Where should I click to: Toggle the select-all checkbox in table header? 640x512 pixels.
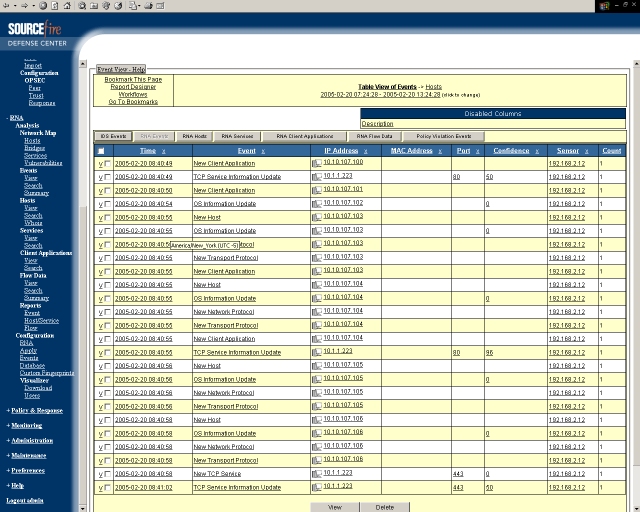(x=101, y=151)
